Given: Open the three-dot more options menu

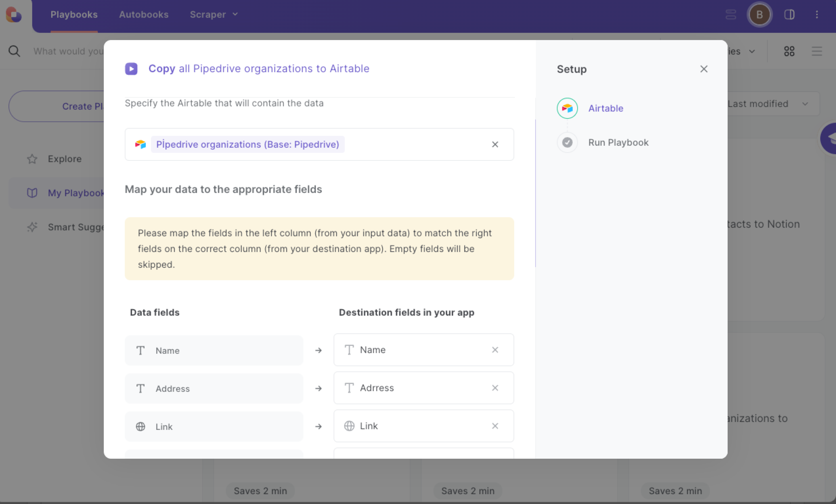Looking at the screenshot, I should click(x=817, y=14).
